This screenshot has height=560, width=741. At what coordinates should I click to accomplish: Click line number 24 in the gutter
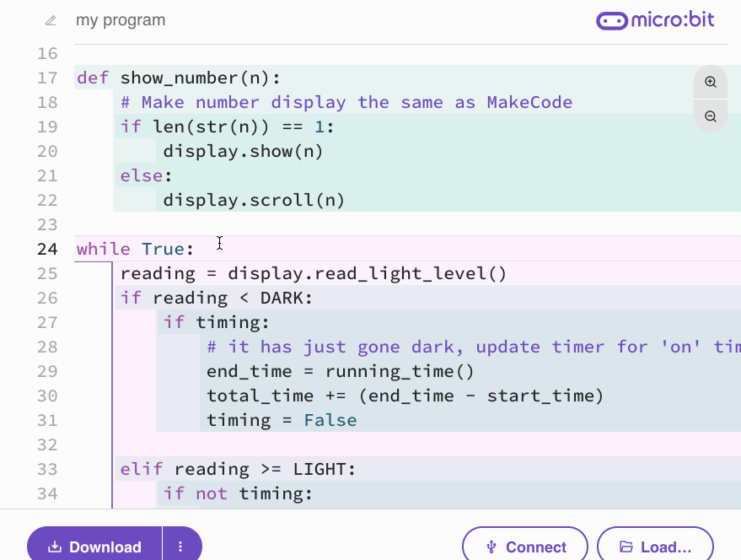point(46,248)
